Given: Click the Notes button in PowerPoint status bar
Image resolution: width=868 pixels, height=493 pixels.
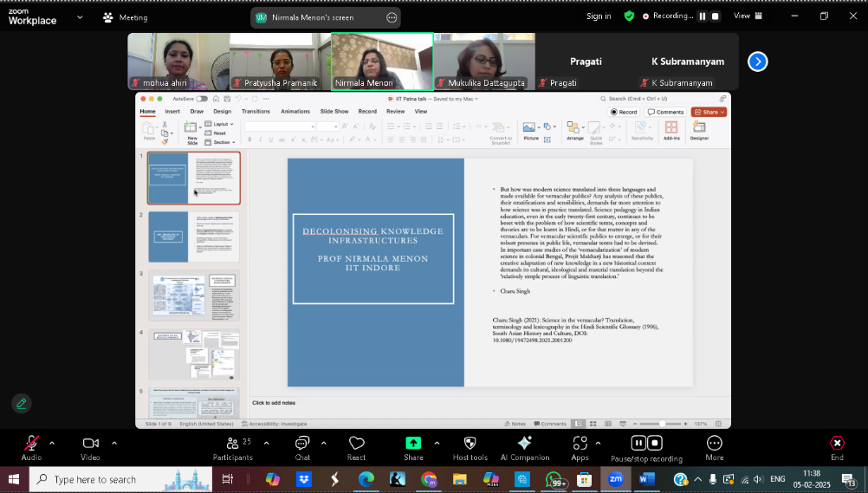Looking at the screenshot, I should (x=515, y=424).
